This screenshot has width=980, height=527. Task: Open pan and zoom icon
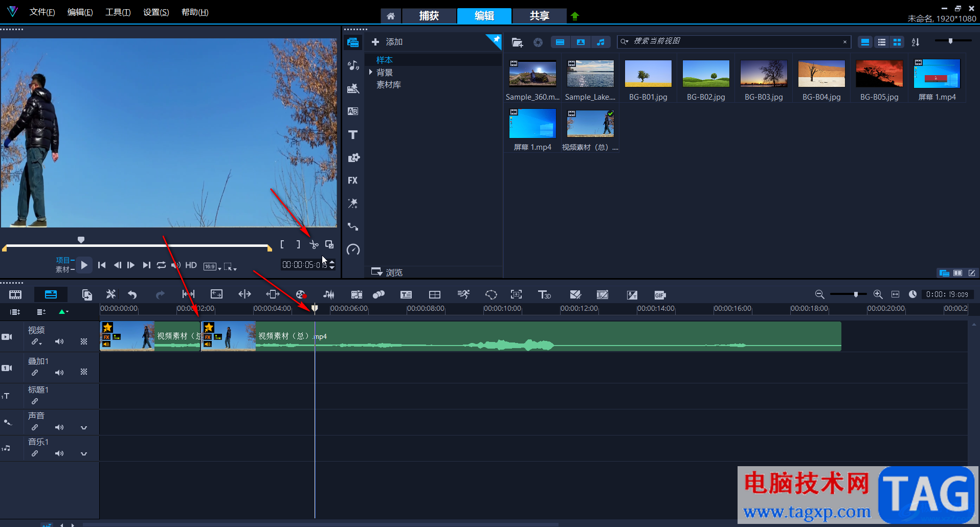coord(517,294)
